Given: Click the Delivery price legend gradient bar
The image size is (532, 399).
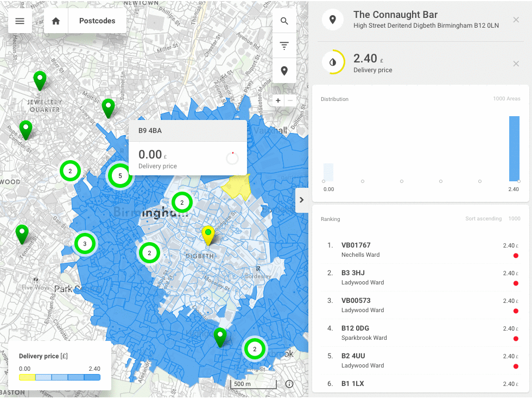Looking at the screenshot, I should tap(60, 377).
